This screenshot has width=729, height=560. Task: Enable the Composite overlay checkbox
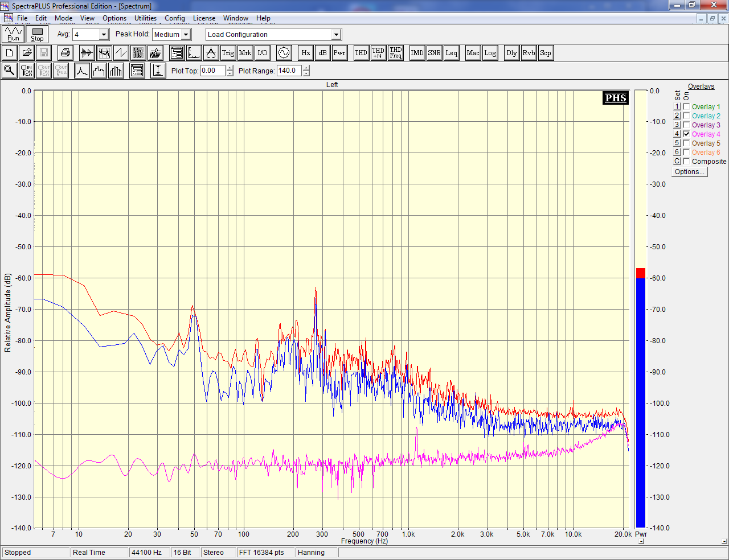click(686, 161)
